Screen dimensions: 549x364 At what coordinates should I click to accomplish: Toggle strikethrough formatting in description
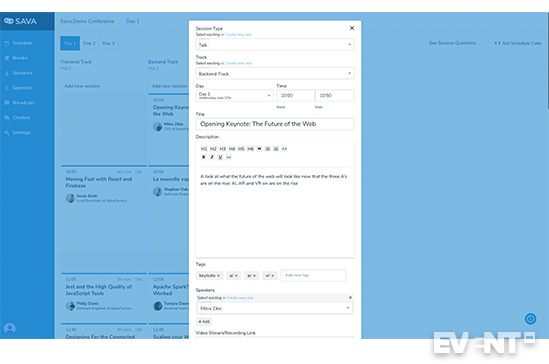pyautogui.click(x=229, y=157)
